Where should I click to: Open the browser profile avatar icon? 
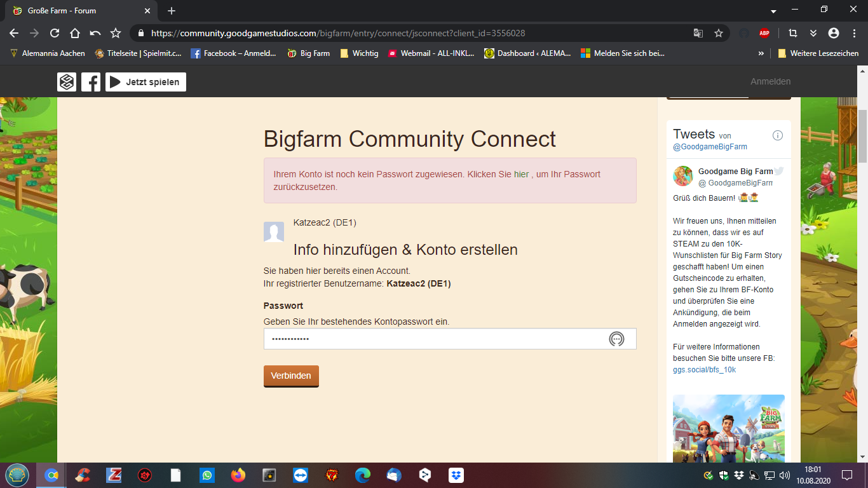pos(834,33)
